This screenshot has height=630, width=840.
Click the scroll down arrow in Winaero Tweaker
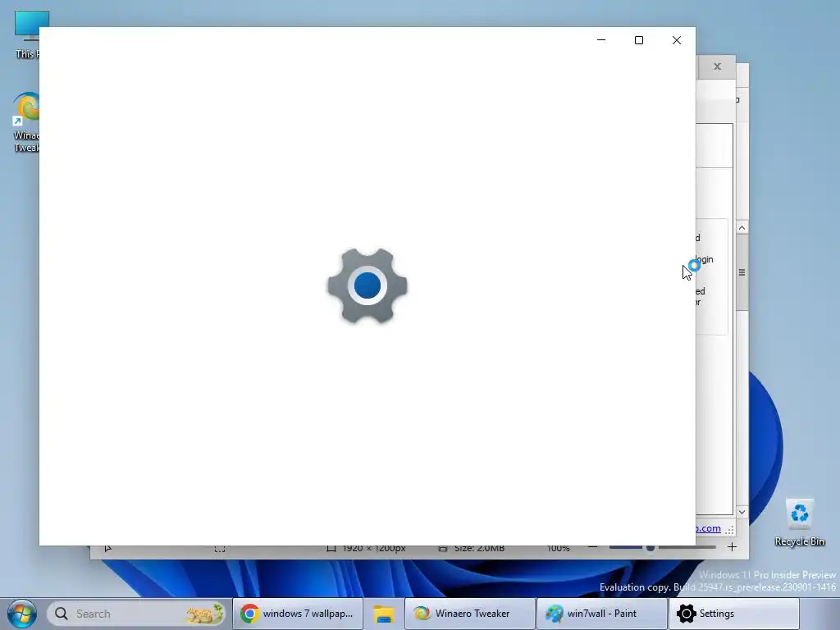point(742,512)
